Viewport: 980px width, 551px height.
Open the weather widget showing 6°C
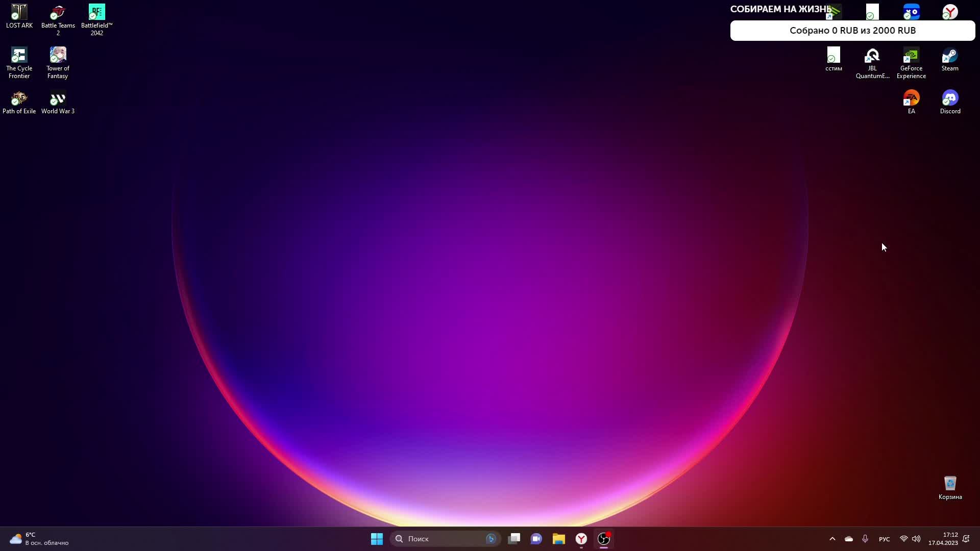click(x=39, y=539)
